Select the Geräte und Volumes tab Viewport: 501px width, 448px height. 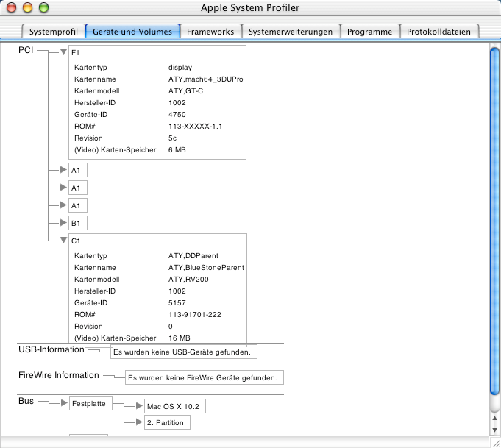click(x=132, y=32)
